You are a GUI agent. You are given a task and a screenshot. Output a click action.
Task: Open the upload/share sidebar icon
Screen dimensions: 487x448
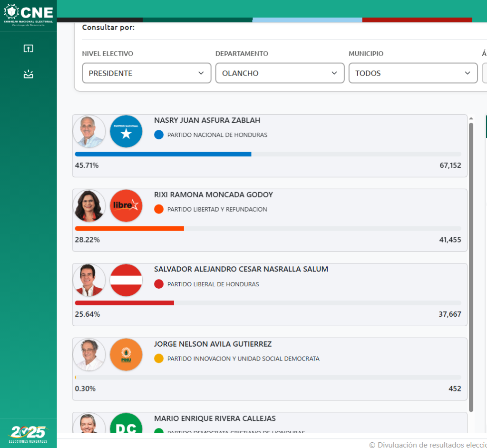28,49
